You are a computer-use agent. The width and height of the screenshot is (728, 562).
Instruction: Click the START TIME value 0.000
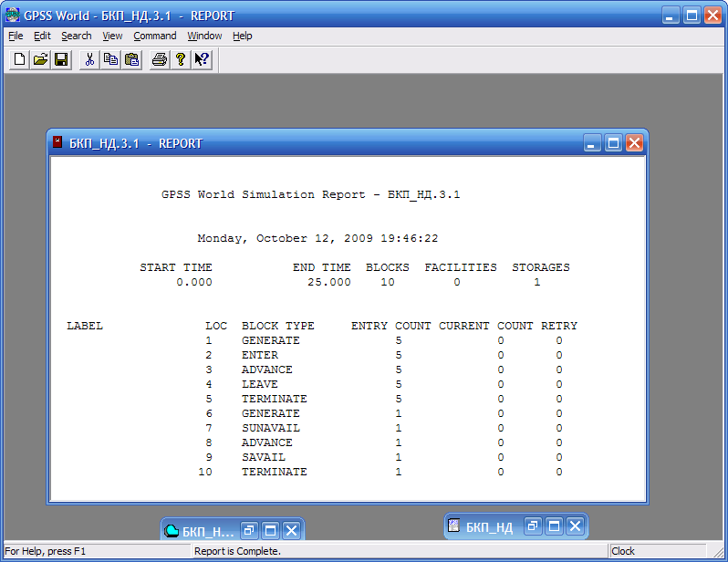(x=194, y=282)
